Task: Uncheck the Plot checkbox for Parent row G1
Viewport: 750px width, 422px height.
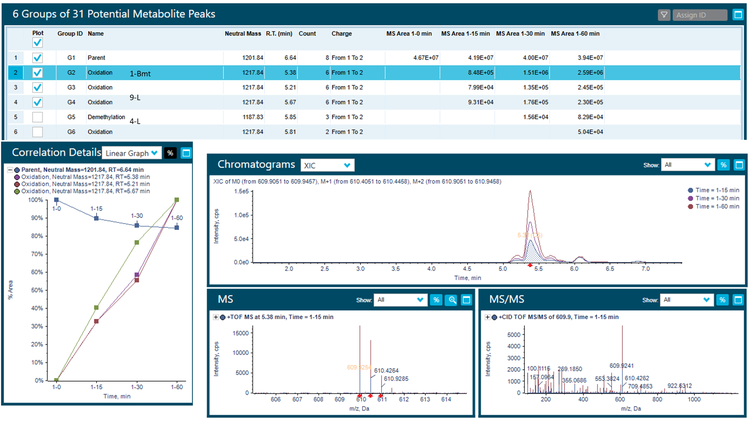Action: coord(37,58)
